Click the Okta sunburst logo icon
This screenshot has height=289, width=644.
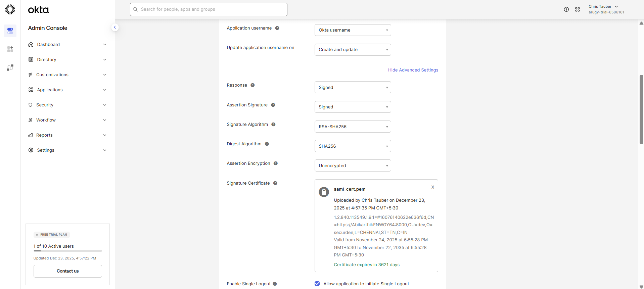[10, 9]
